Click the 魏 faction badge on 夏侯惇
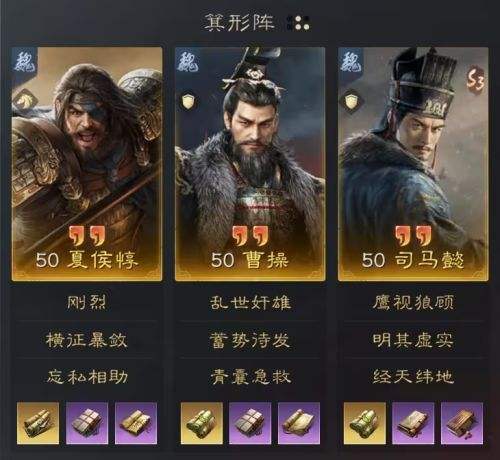The image size is (500, 460). coord(25,60)
